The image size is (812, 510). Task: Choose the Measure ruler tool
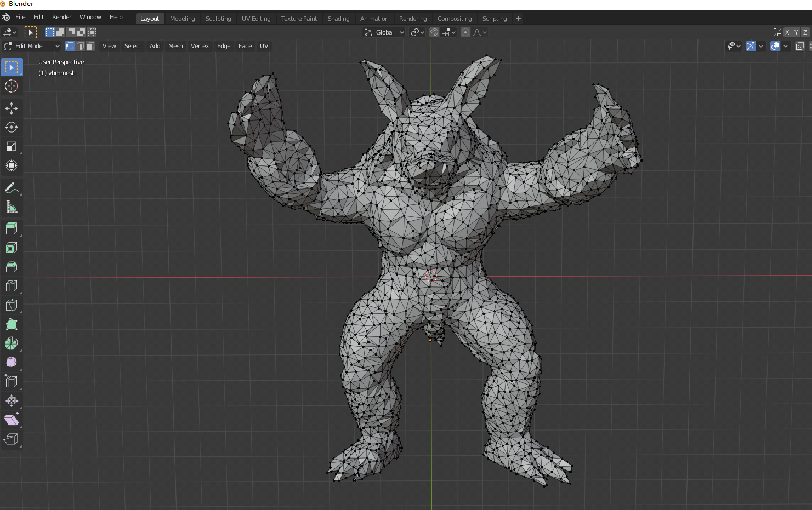tap(12, 207)
